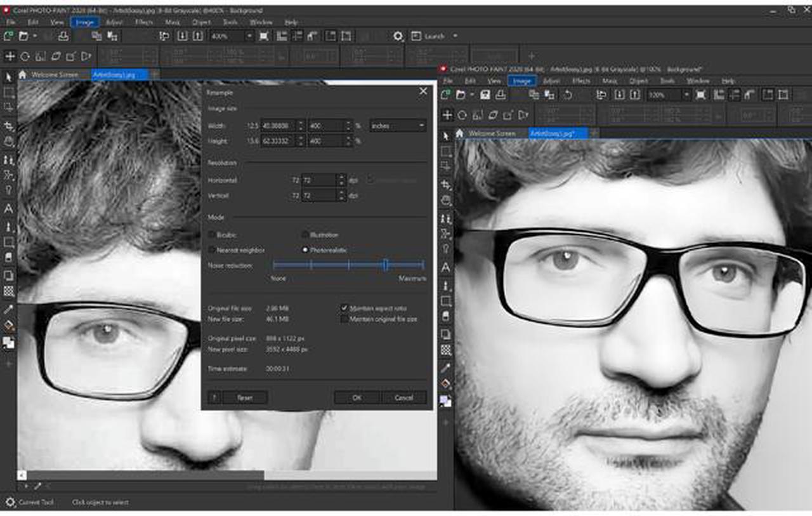
Task: Click the Reset button in Resample dialog
Action: [245, 397]
